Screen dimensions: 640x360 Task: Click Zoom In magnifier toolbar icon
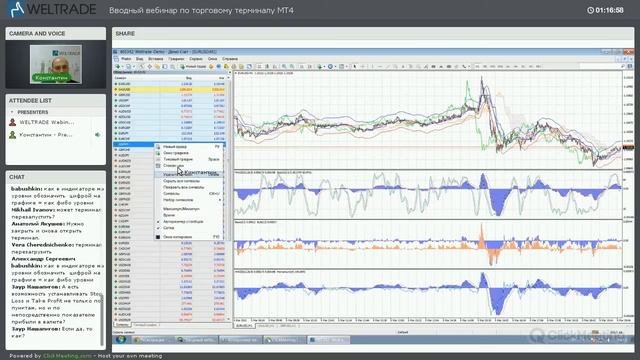pos(284,66)
